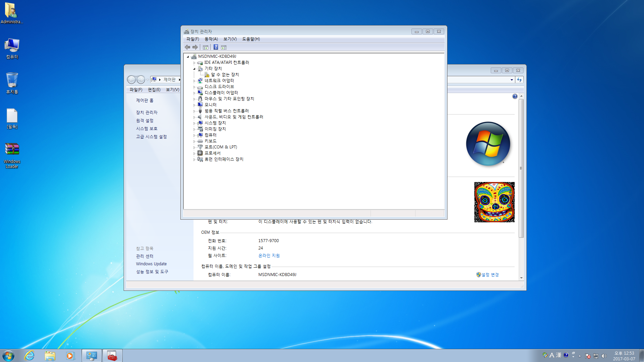The image size is (644, 362).
Task: Click the 프로세서 chip icon
Action: [x=200, y=153]
